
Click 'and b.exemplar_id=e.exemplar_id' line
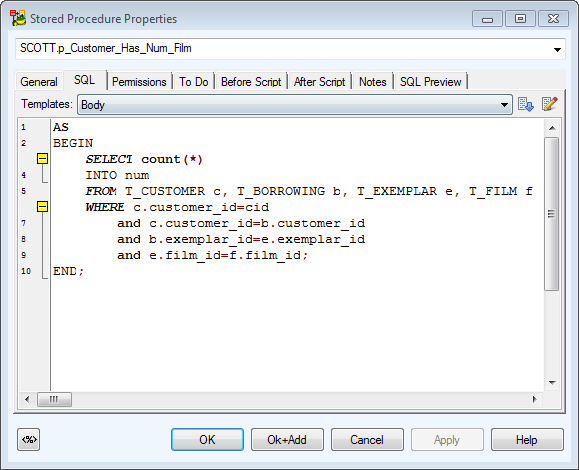point(241,239)
